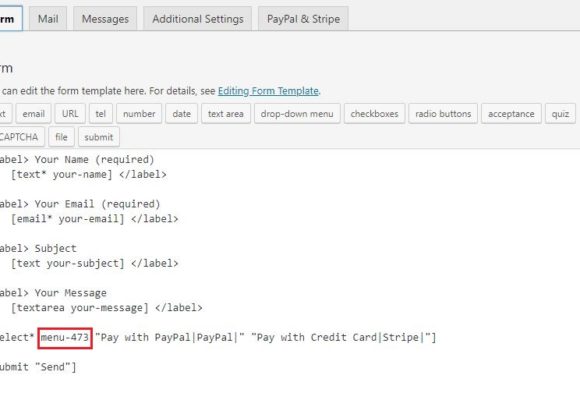Insert a URL field tag

tap(70, 114)
